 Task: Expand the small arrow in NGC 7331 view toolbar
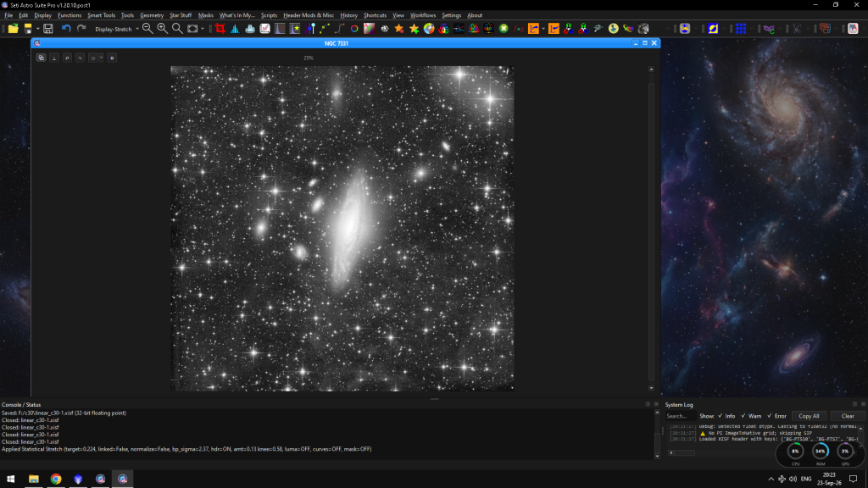coord(101,58)
